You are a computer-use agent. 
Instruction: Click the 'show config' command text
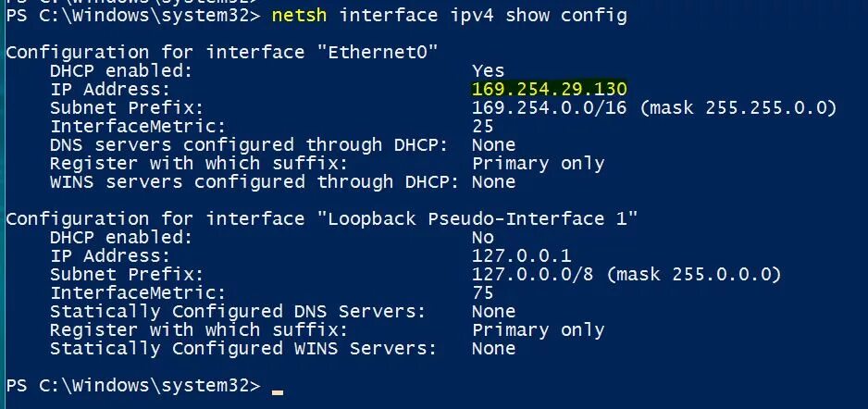coord(565,16)
